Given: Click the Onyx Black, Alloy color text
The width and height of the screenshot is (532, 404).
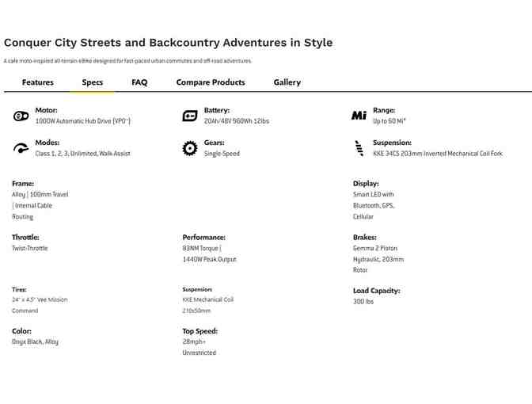Looking at the screenshot, I should click(36, 341).
